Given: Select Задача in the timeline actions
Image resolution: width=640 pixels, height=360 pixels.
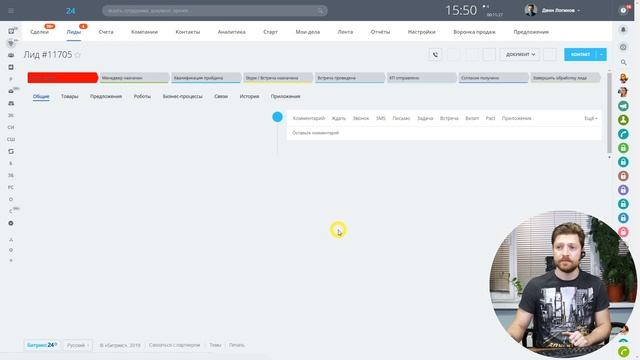Looking at the screenshot, I should 425,118.
